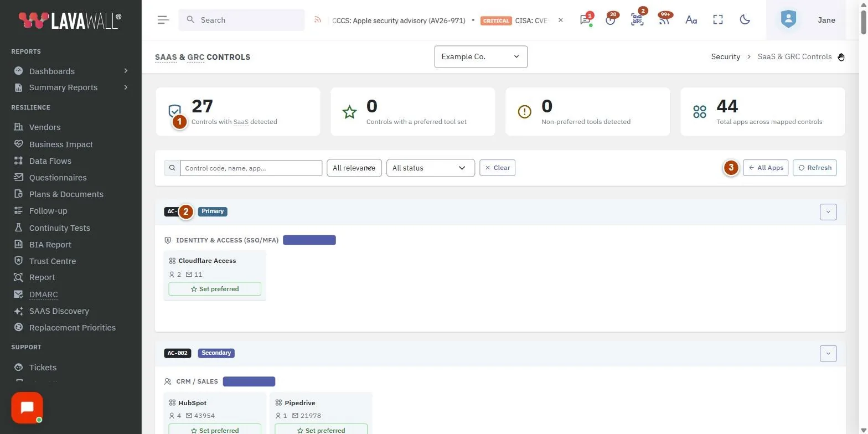Open Replacement Priorities icon

click(18, 328)
